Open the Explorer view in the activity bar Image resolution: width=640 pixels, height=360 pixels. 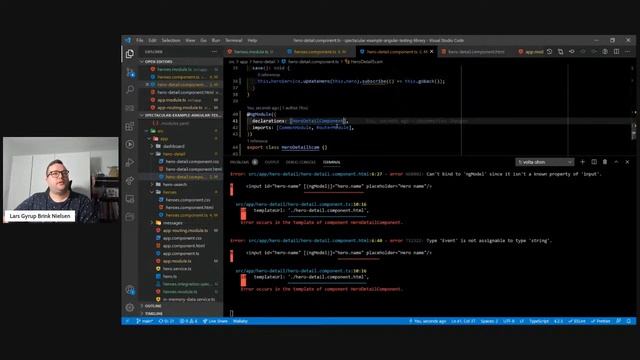pos(130,53)
